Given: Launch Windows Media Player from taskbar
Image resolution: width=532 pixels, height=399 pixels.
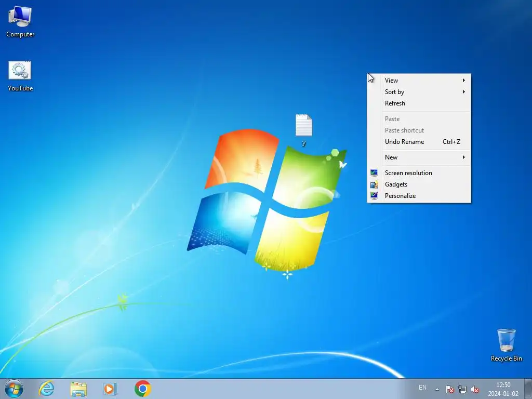Looking at the screenshot, I should point(110,389).
